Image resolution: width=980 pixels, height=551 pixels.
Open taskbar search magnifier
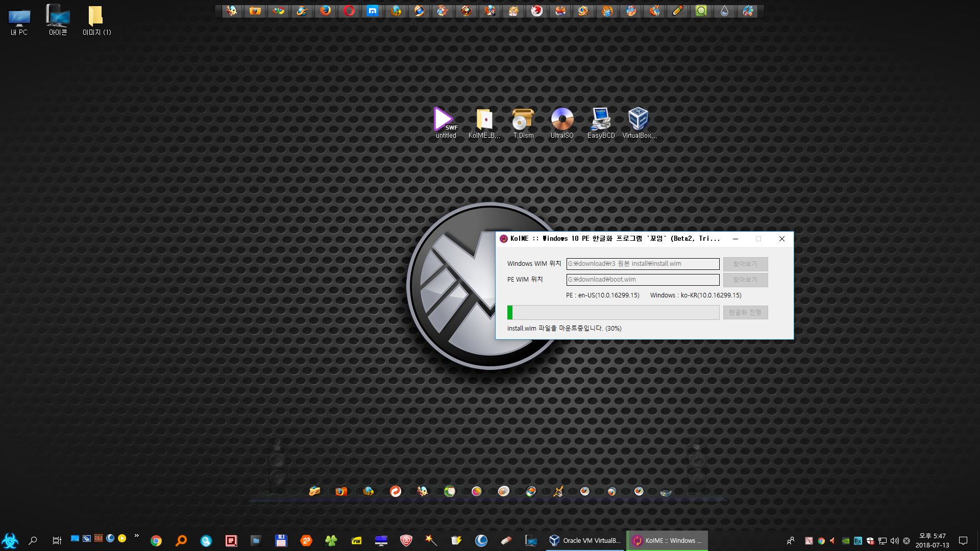tap(33, 541)
